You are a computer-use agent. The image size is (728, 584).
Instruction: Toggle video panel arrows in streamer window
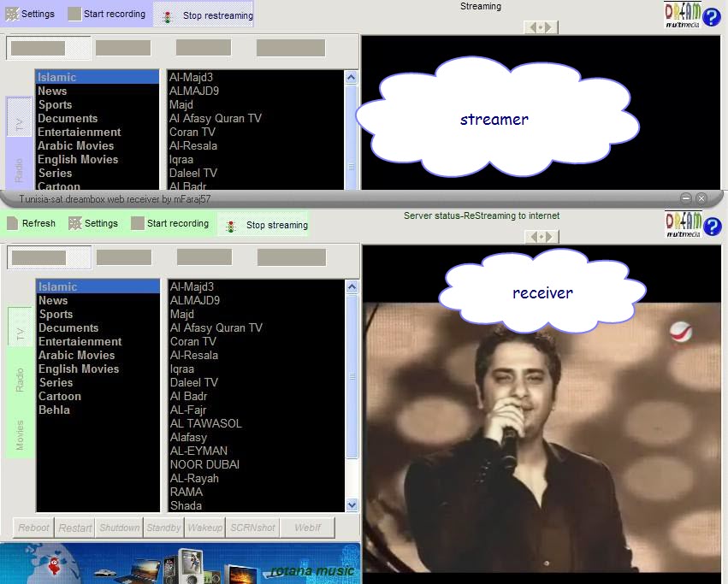pos(541,27)
